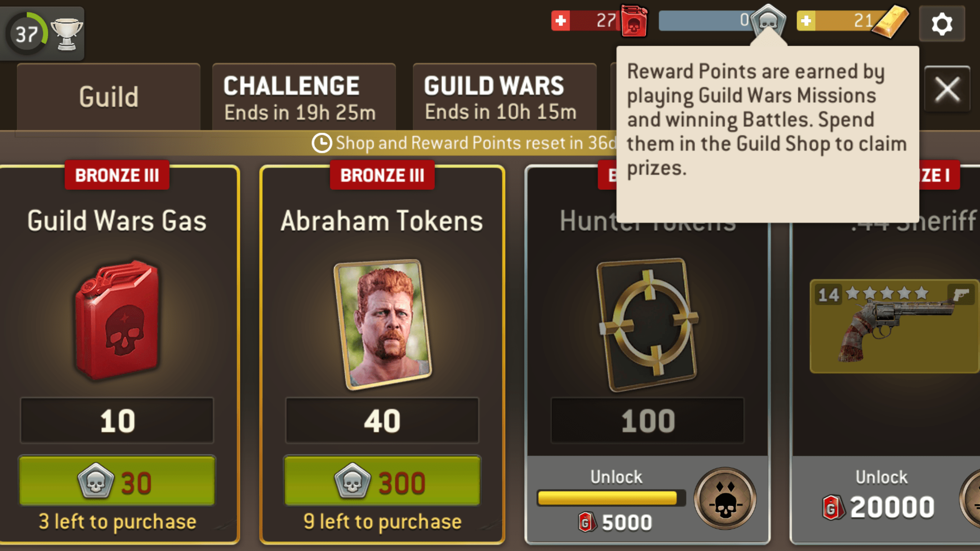Open the settings gear icon
The height and width of the screenshot is (551, 980).
942,24
